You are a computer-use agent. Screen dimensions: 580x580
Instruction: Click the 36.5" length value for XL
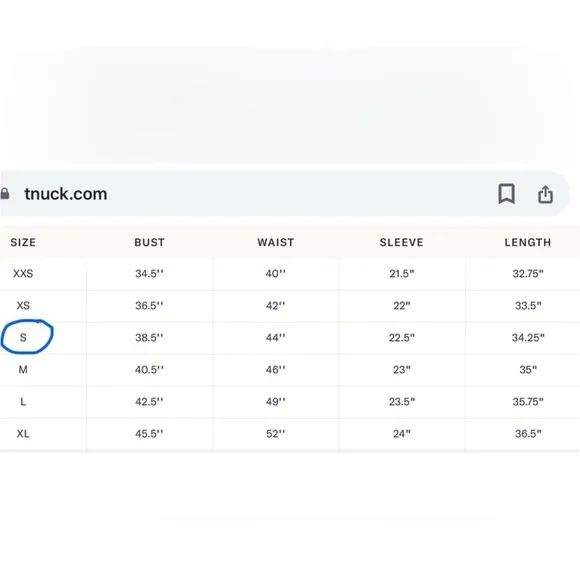coord(528,434)
